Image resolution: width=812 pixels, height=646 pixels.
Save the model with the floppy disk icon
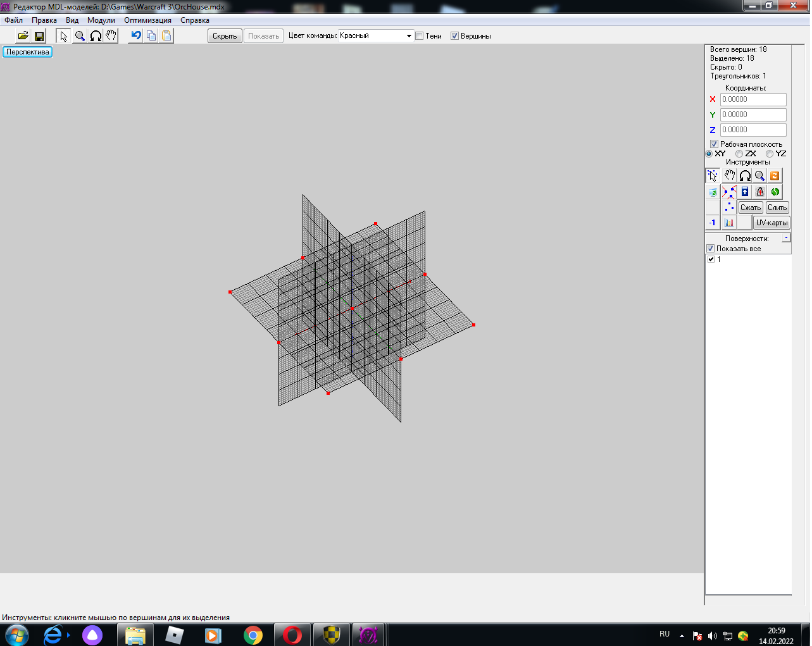click(x=39, y=36)
